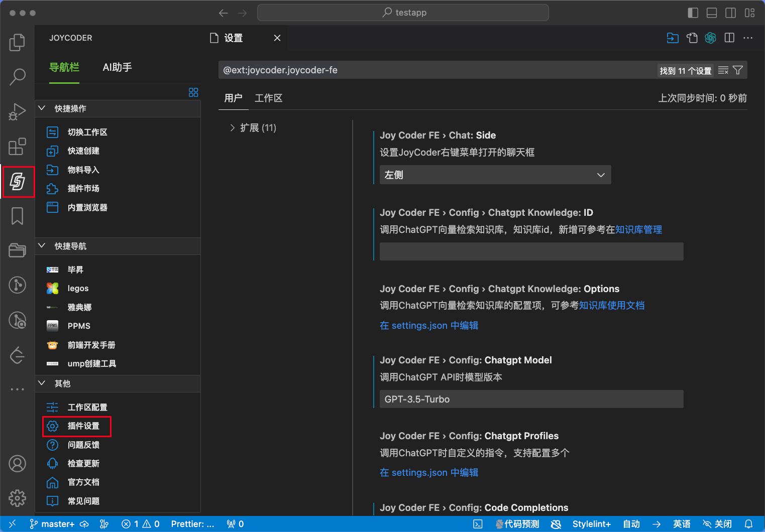Go forward using the title bar arrow
The image size is (765, 532).
click(x=243, y=13)
